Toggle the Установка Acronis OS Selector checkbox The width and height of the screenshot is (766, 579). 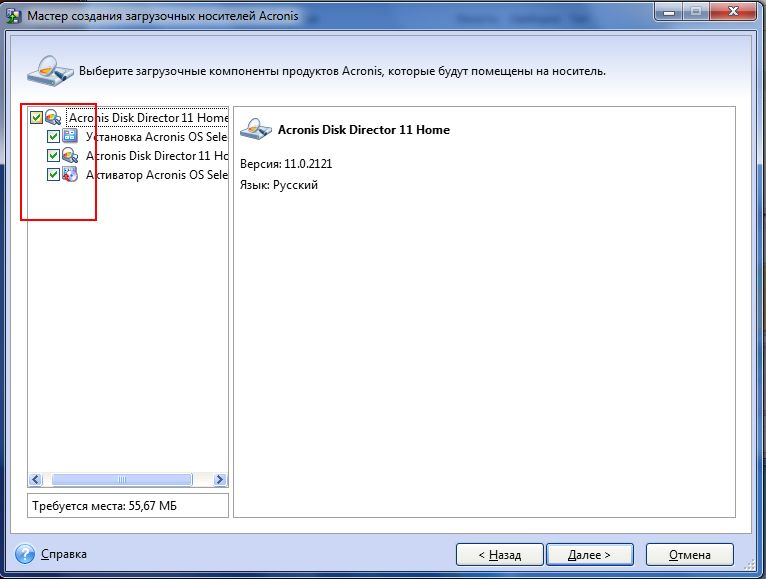tap(53, 136)
